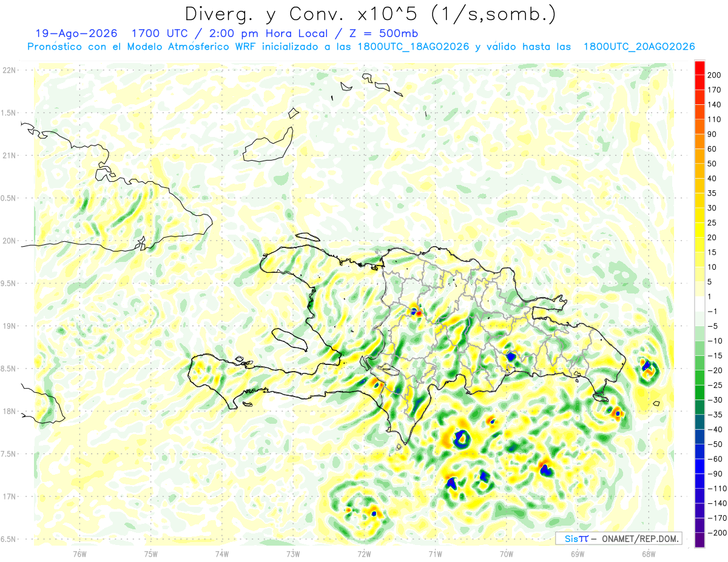Screen dimensions: 728x562
Task: Click the colorbar value -60
Action: [716, 460]
